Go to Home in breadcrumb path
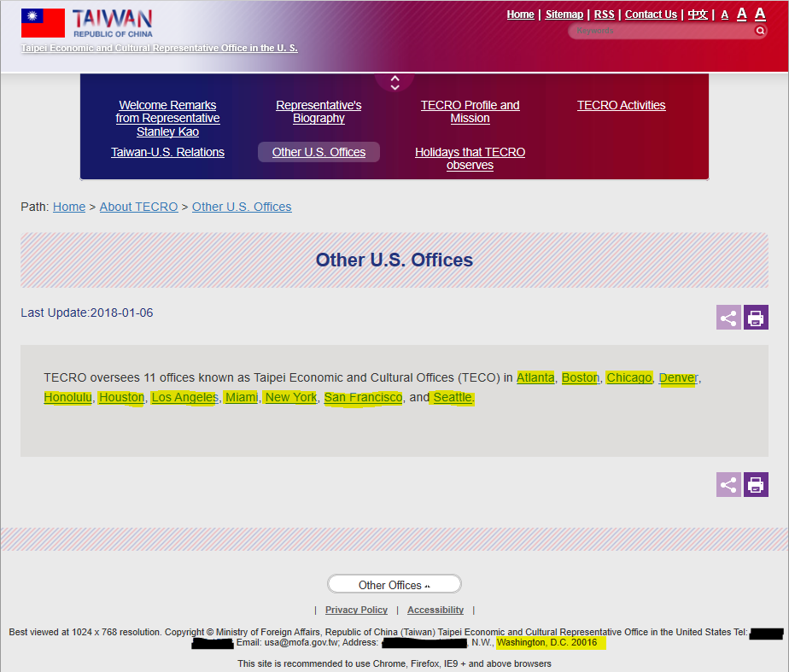This screenshot has width=789, height=672. point(69,207)
